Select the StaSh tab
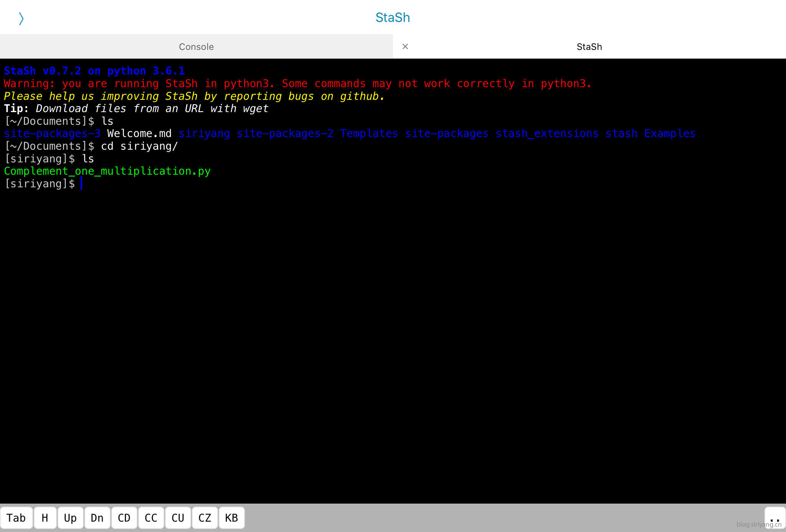 click(589, 46)
